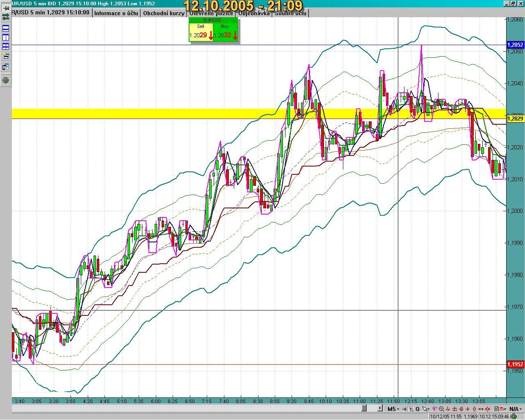Click the 13:55 time axis label
This screenshot has height=420, width=525.
[479, 402]
